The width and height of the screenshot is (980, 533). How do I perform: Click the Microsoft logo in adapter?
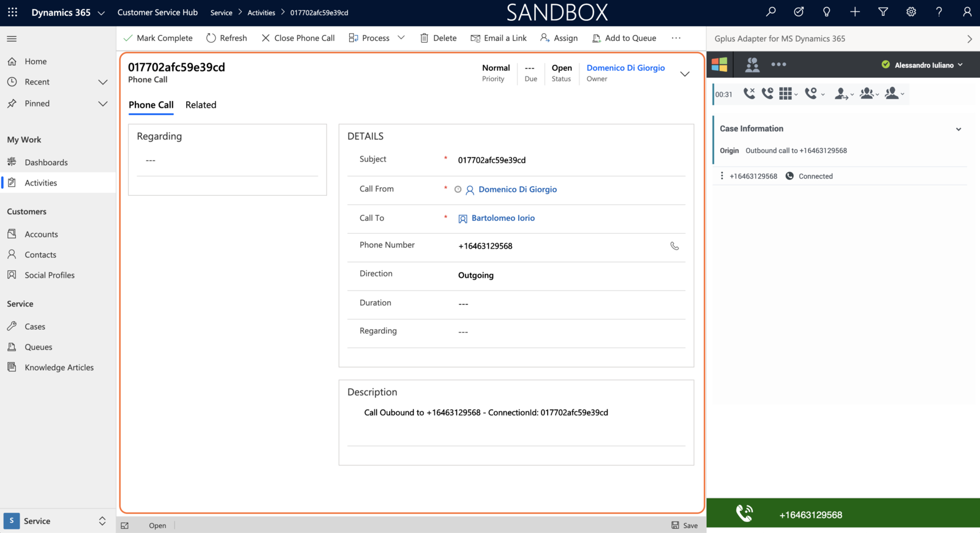coord(720,64)
